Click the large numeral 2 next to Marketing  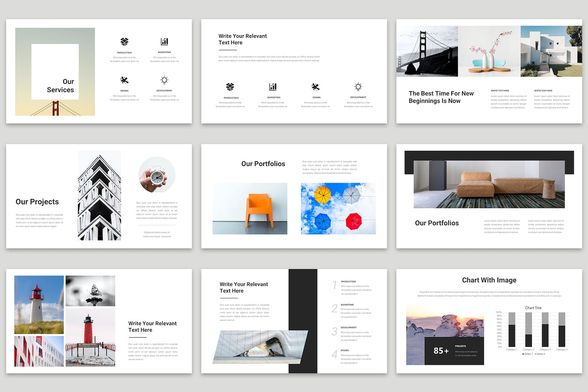click(x=335, y=308)
